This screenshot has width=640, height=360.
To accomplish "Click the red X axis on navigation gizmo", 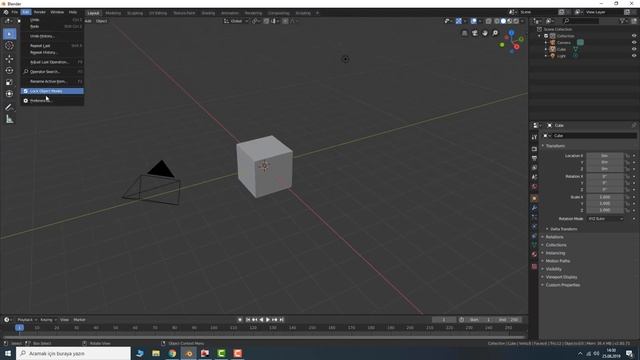I will pos(517,47).
